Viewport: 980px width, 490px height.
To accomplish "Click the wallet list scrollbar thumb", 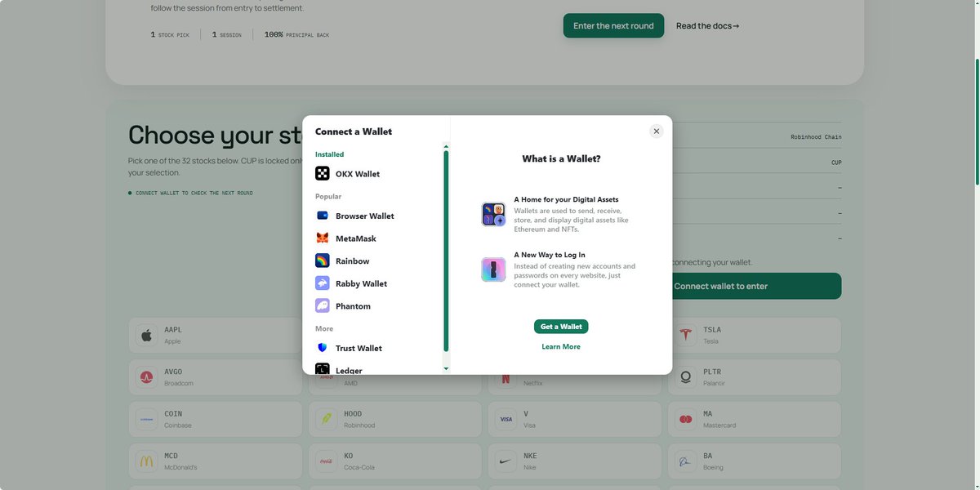I will (446, 251).
